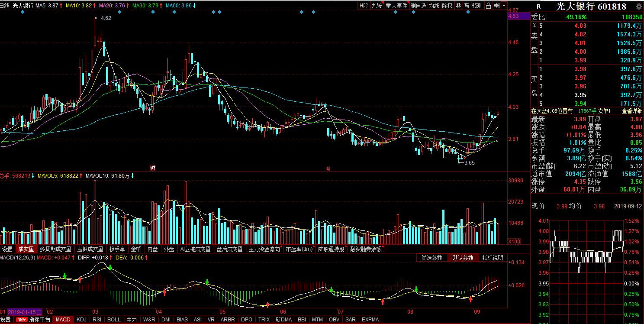Open the quote panel settings gear
The image size is (644, 324).
[x=639, y=6]
